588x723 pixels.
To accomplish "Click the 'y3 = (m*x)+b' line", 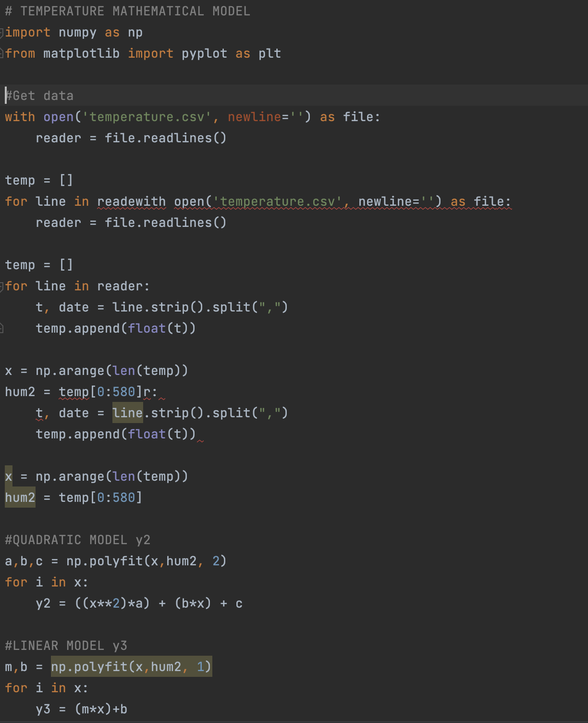I will pyautogui.click(x=81, y=709).
